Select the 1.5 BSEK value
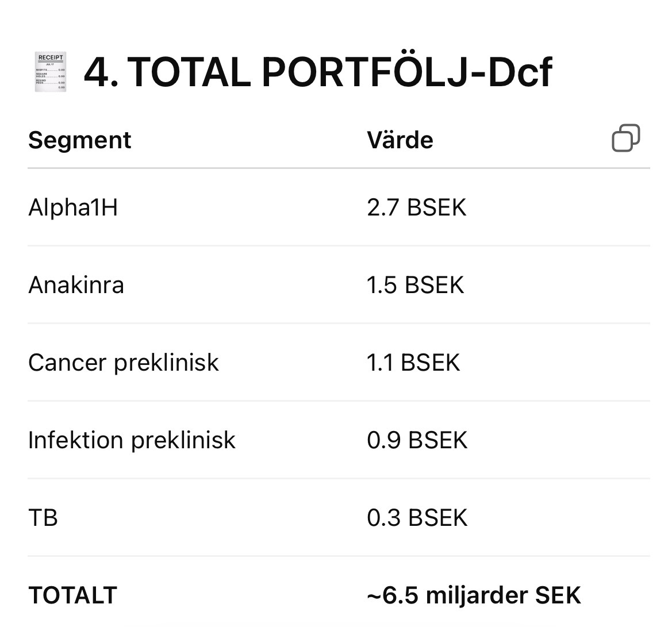The image size is (672, 627). coord(416,284)
